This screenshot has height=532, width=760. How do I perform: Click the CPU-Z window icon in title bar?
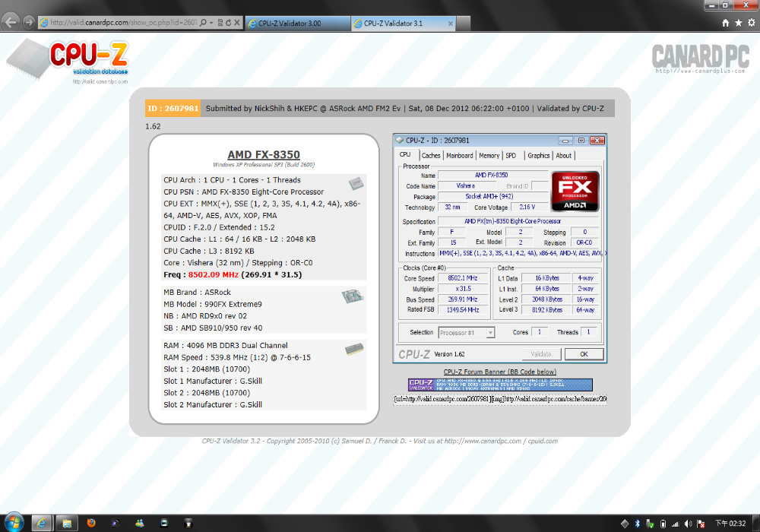400,140
